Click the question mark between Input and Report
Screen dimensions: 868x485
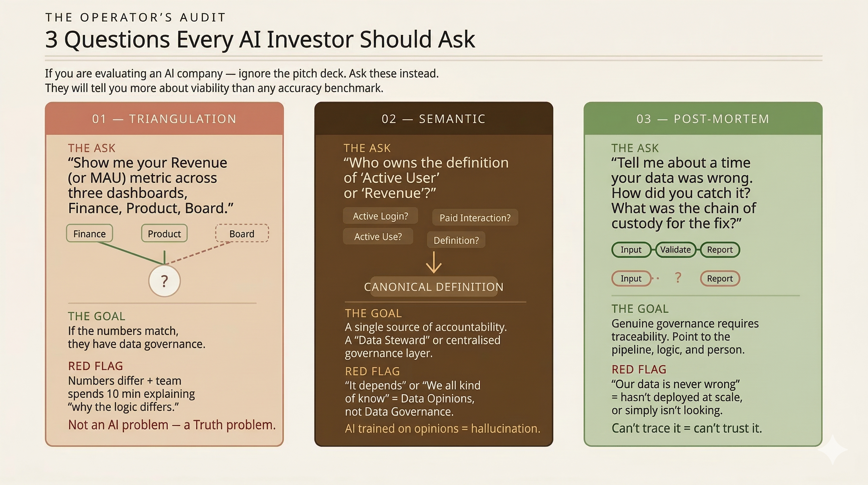click(678, 278)
